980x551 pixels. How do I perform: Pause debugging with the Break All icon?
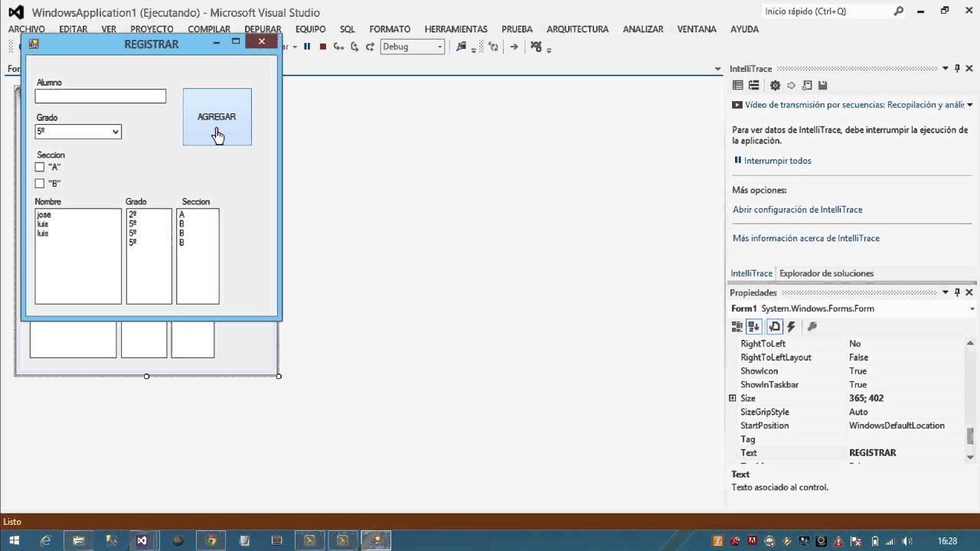pos(307,47)
